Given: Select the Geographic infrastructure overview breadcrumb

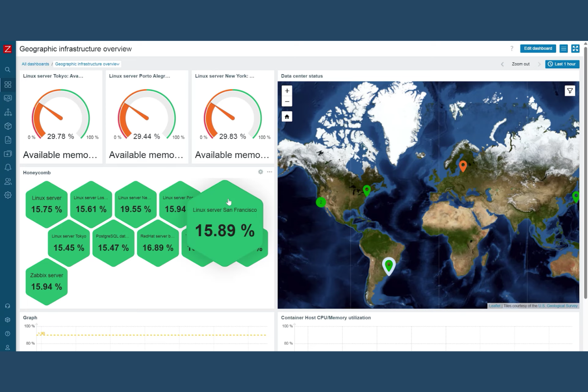Looking at the screenshot, I should pos(87,64).
